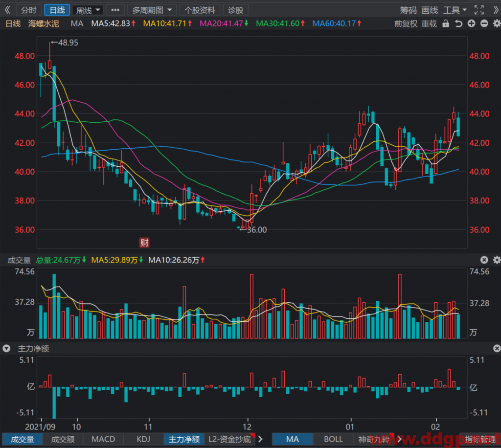Click the double left arrow collapse icon

point(8,10)
